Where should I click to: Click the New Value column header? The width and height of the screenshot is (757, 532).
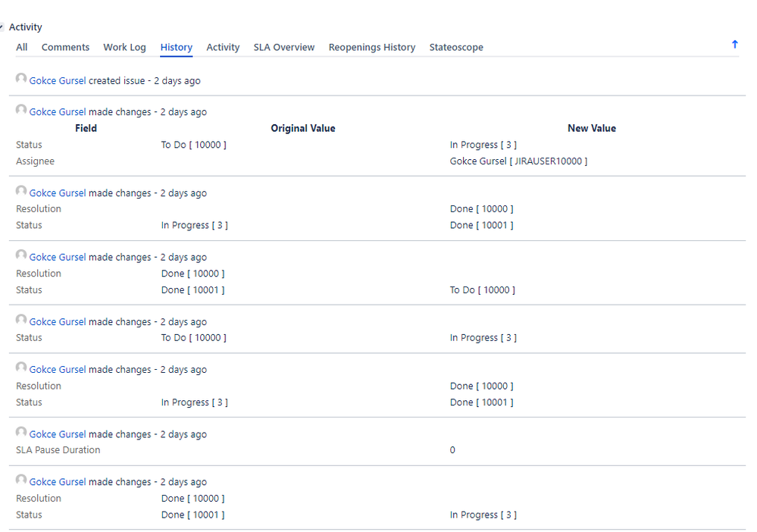click(x=592, y=128)
